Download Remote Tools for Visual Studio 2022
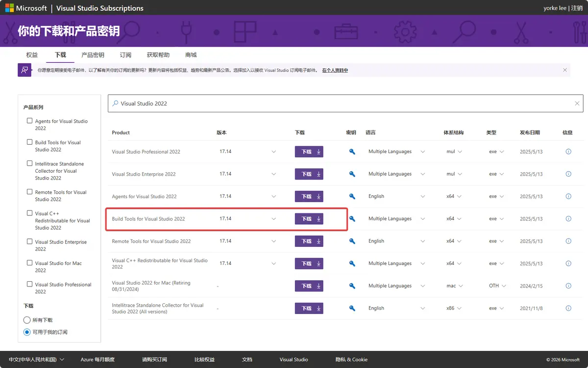Image resolution: width=588 pixels, height=368 pixels. pos(309,241)
